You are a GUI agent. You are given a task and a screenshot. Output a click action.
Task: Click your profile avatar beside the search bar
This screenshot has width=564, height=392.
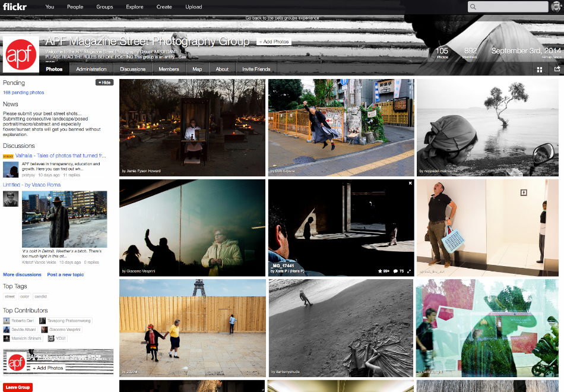557,7
